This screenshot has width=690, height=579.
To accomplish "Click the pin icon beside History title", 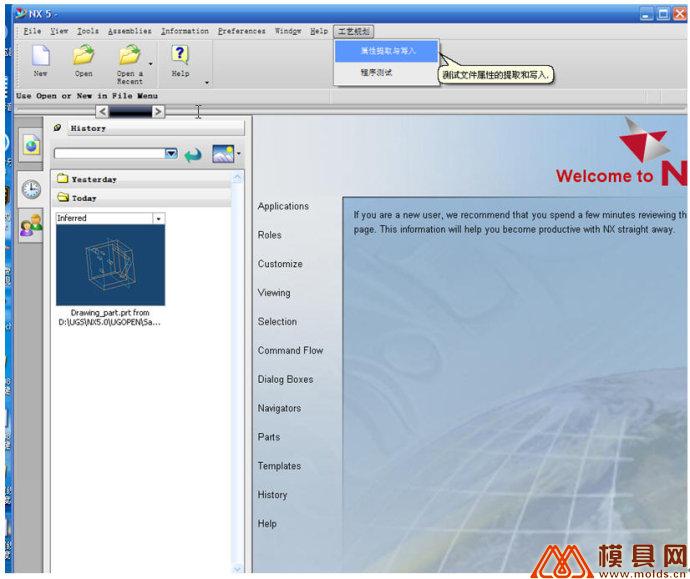I will point(57,128).
